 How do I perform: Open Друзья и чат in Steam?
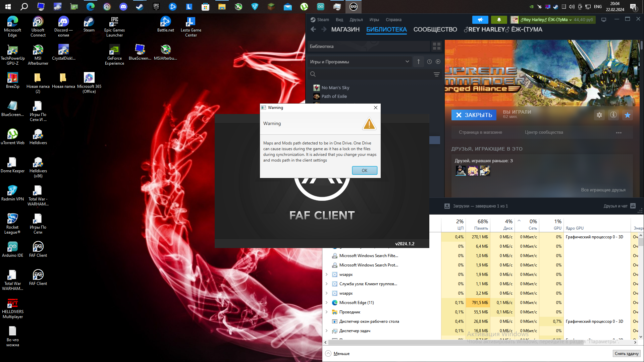tap(619, 206)
